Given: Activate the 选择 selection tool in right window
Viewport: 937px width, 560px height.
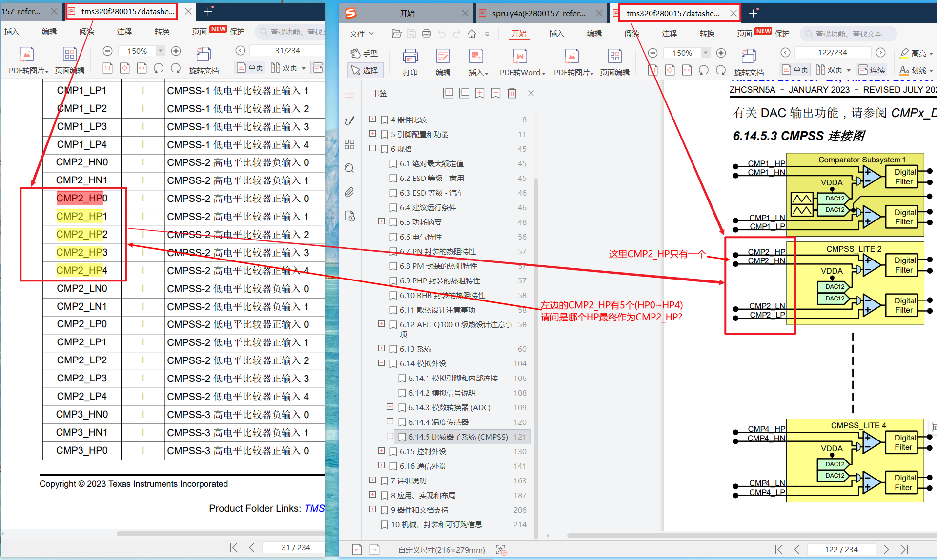Looking at the screenshot, I should coord(365,70).
